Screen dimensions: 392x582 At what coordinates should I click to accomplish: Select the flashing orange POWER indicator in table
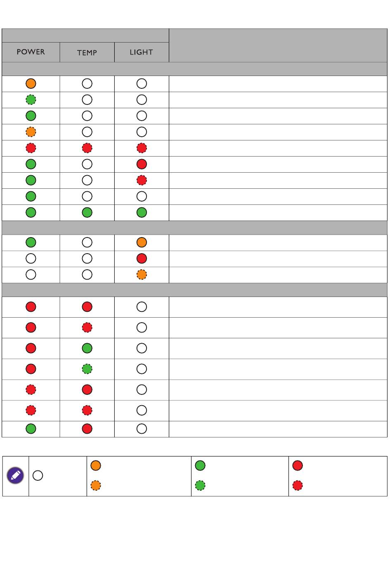(31, 132)
